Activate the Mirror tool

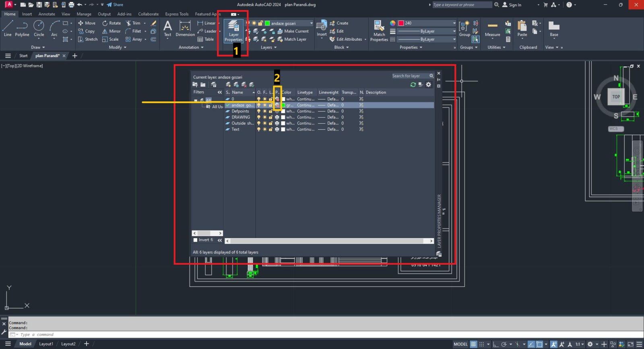111,31
